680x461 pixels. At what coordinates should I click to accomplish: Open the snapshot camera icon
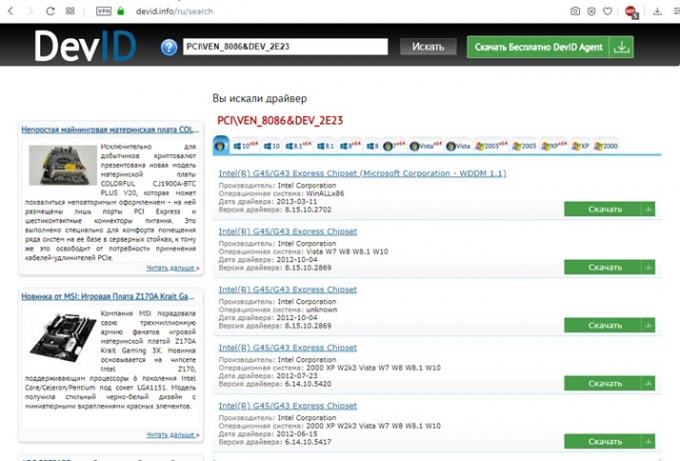575,11
